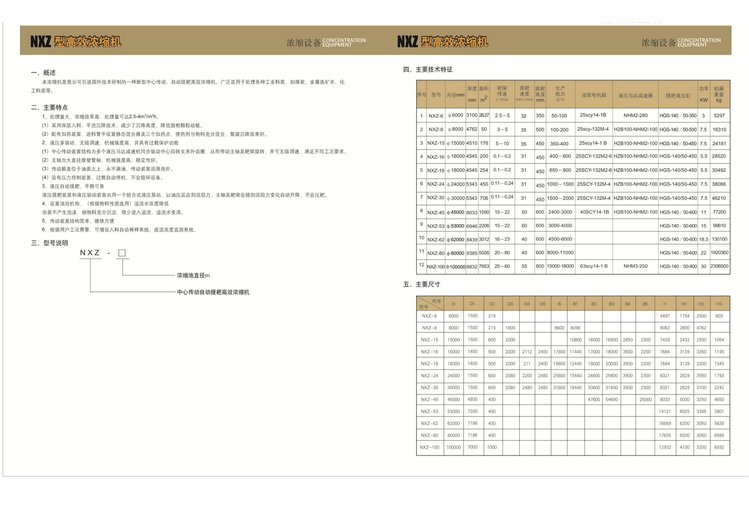
Task: Select the 四、主要技术特征 heading
Action: point(427,69)
